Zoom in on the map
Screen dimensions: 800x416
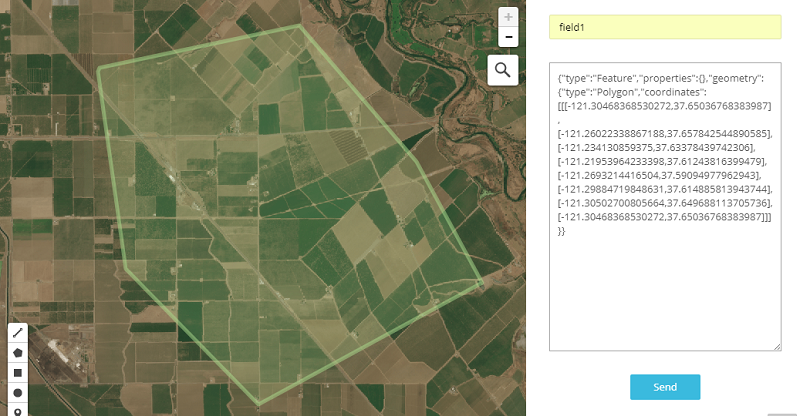tap(509, 17)
